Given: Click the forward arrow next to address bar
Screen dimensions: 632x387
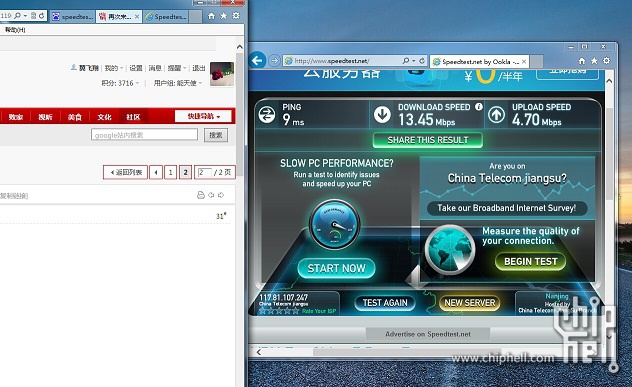Looking at the screenshot, I should [274, 60].
